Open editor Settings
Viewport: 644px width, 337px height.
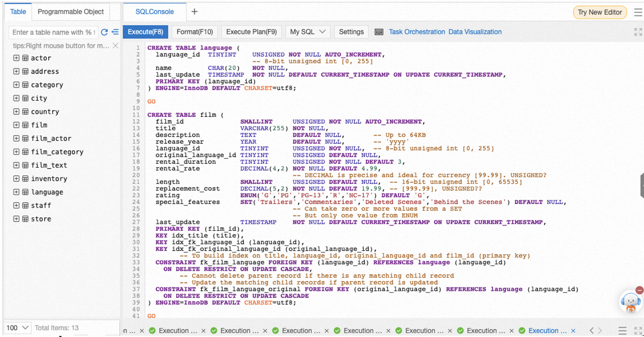click(351, 32)
